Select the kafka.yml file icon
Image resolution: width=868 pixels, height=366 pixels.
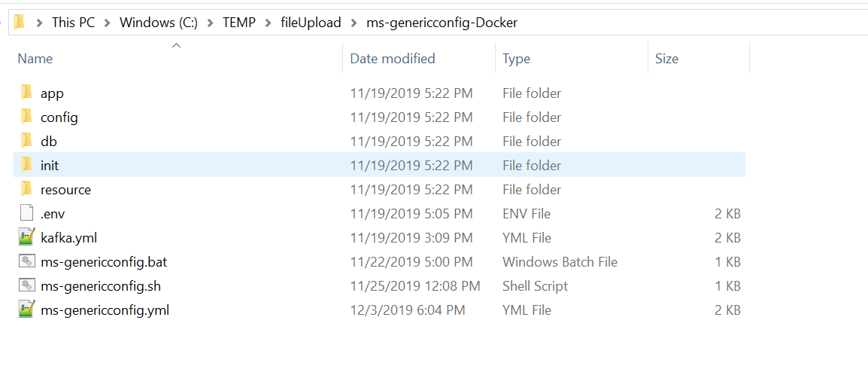click(27, 238)
